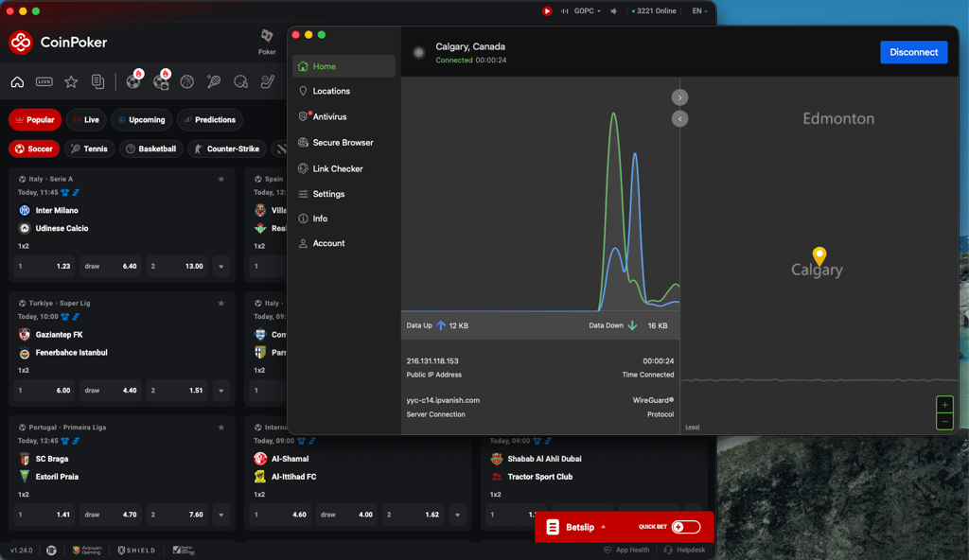Open Locations in the IPVanish sidebar

(x=344, y=91)
